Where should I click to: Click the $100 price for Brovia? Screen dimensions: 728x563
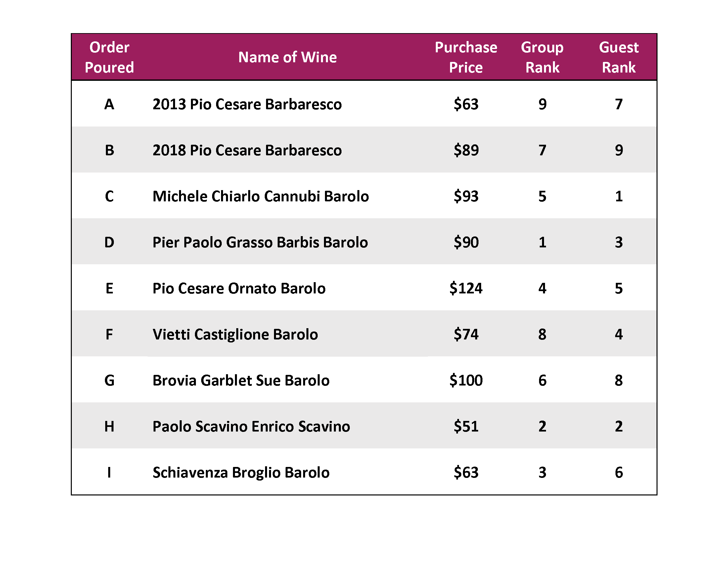[466, 380]
